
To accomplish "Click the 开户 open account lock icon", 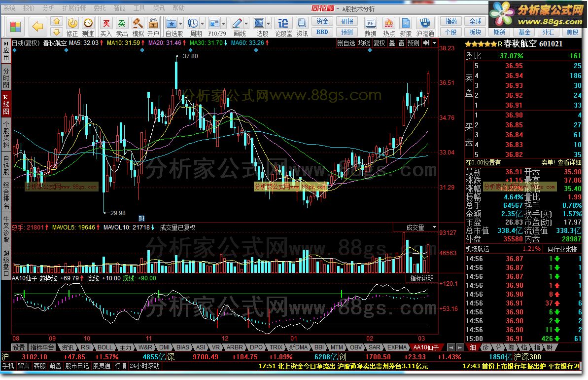I will pos(153,23).
